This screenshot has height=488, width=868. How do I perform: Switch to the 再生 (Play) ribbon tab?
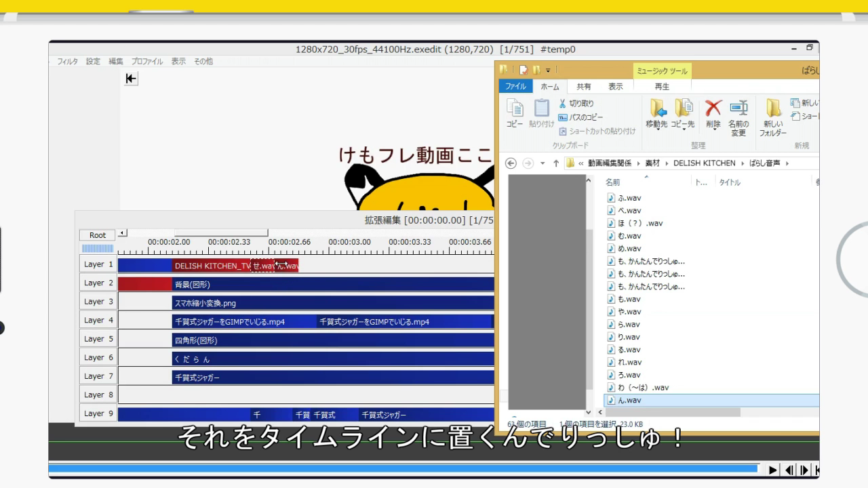661,86
